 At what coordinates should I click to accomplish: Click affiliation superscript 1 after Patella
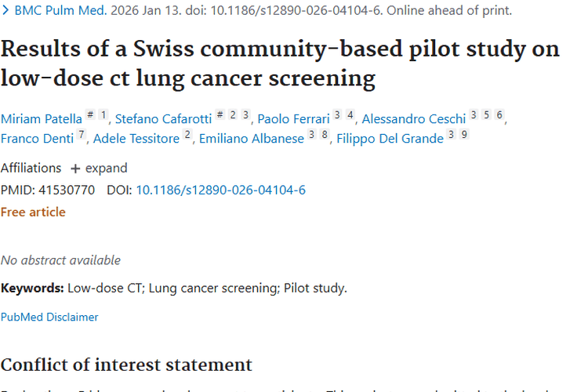coord(103,116)
